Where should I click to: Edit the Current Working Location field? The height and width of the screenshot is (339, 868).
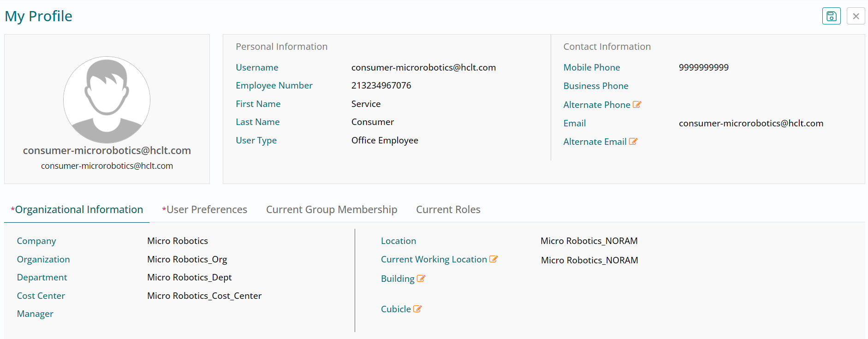click(493, 259)
